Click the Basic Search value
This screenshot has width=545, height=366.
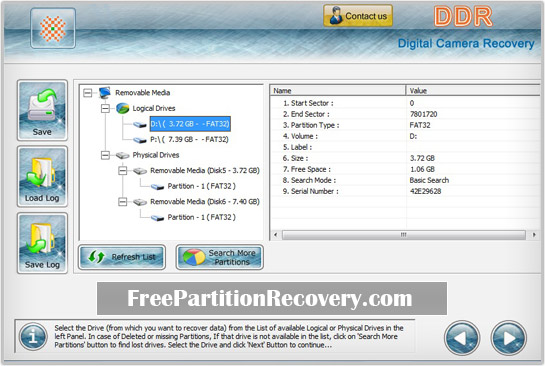(429, 180)
